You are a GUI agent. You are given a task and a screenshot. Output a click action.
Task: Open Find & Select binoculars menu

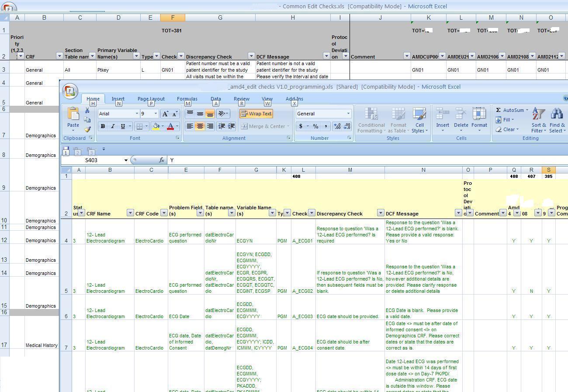(x=557, y=121)
